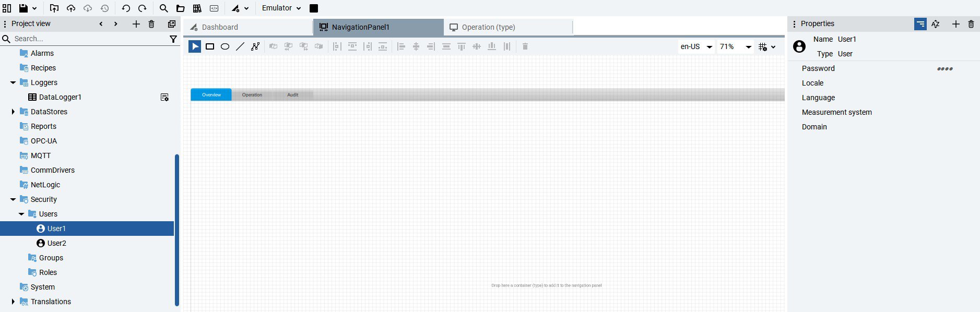This screenshot has width=980, height=312.
Task: Delete property using Properties trash icon
Action: (x=971, y=24)
